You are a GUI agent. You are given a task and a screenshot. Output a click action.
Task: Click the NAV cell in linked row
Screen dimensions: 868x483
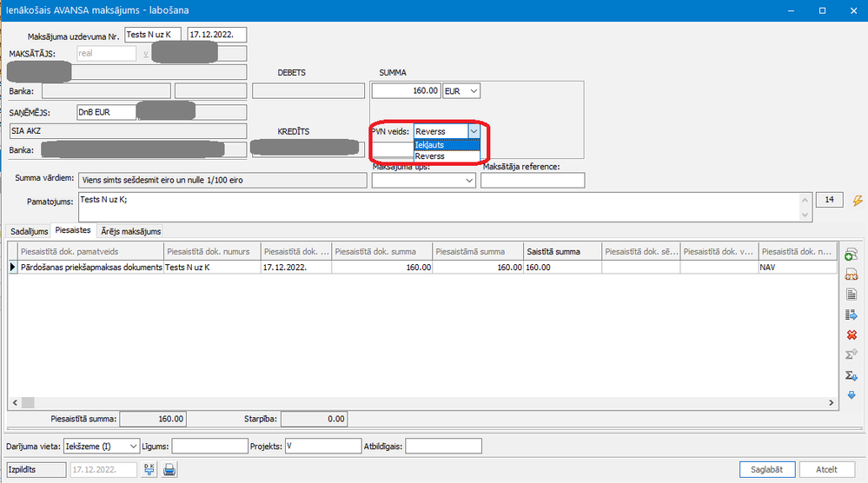(x=798, y=268)
